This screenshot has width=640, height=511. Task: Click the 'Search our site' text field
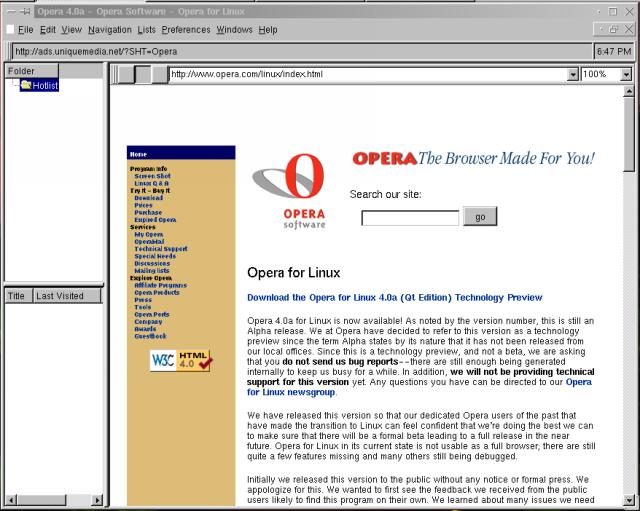click(410, 217)
